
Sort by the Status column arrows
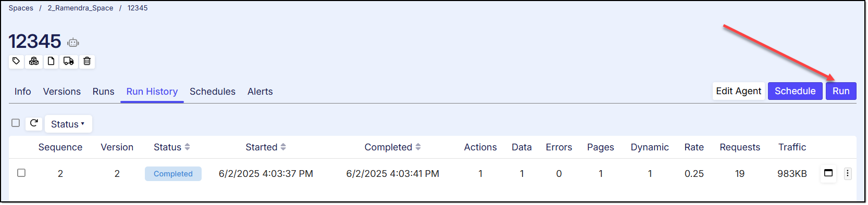tap(187, 147)
